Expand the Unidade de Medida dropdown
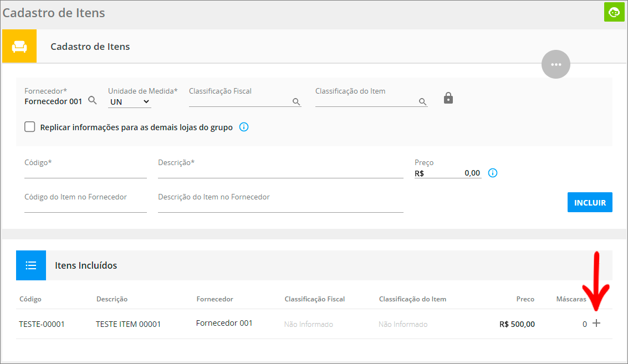The height and width of the screenshot is (364, 628). click(x=130, y=102)
